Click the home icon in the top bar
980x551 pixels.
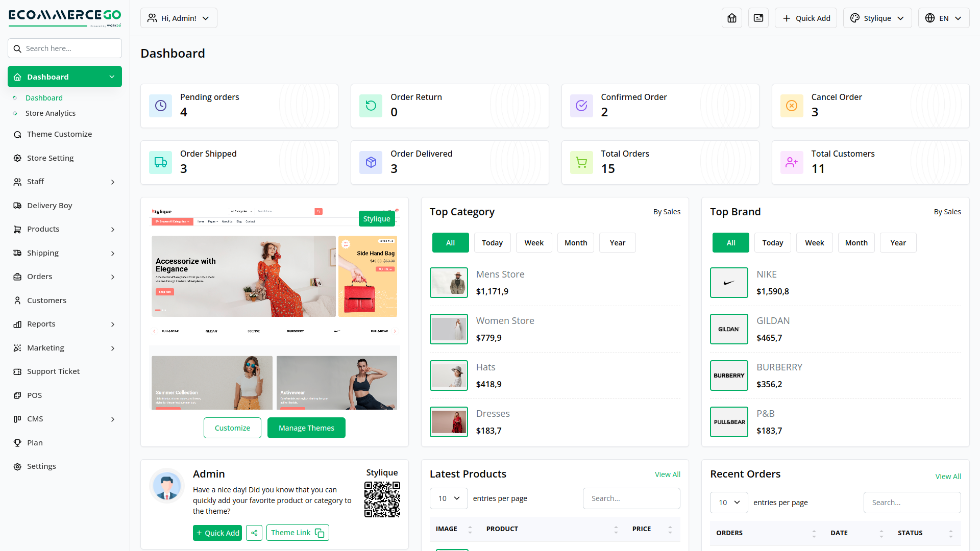(x=731, y=17)
